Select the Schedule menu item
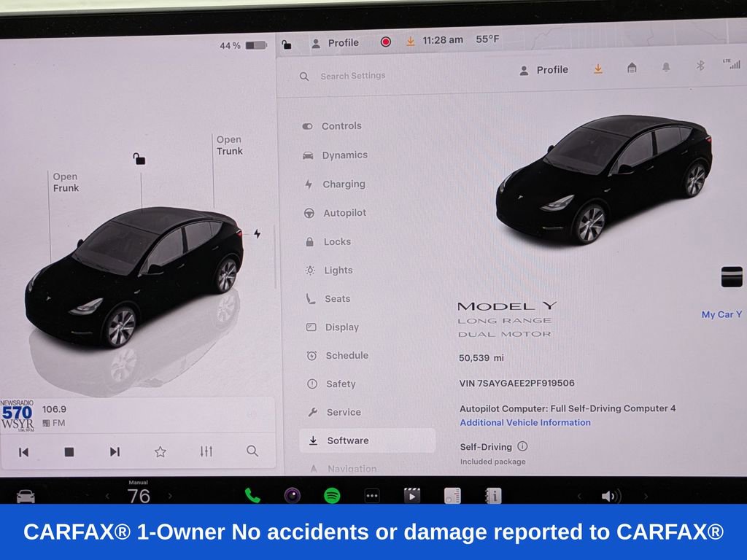 click(337, 356)
